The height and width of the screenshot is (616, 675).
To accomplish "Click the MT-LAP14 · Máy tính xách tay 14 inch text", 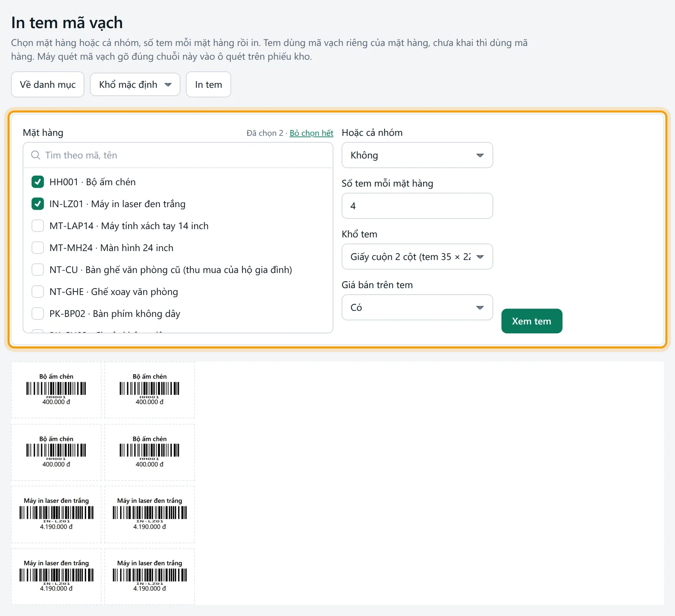I will [x=129, y=226].
